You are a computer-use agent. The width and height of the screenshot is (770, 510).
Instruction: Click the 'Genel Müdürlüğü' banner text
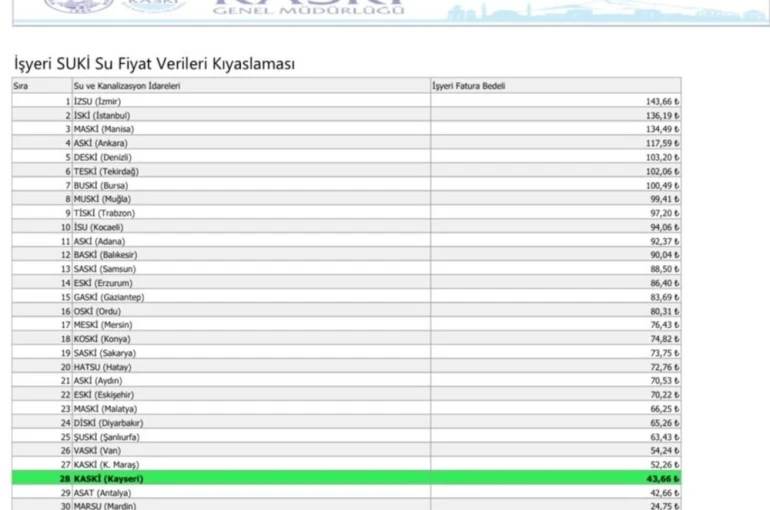click(x=309, y=10)
